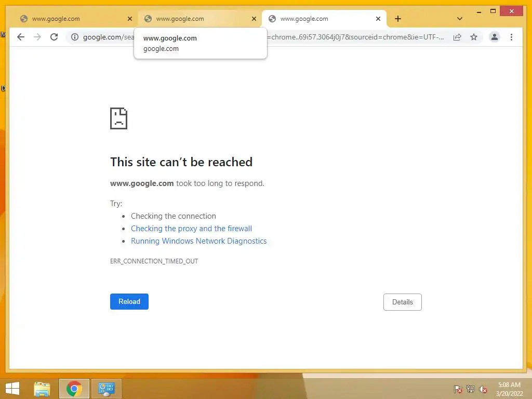Click the sad page error icon
The image size is (532, 399).
[x=119, y=118]
